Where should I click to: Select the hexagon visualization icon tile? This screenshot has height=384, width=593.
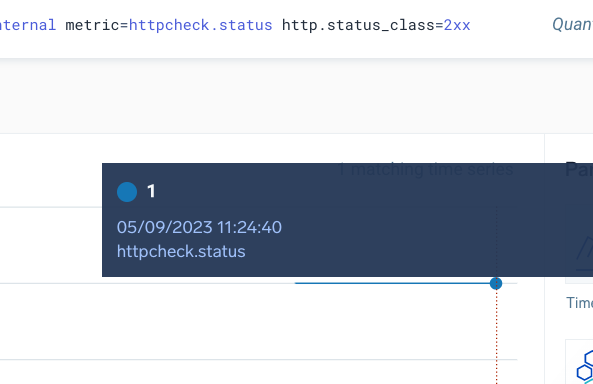pyautogui.click(x=579, y=362)
